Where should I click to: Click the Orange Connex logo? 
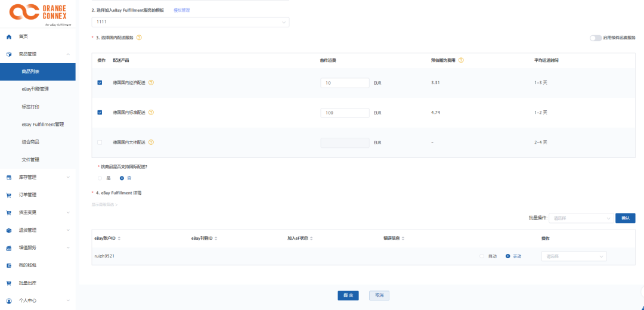tap(41, 15)
